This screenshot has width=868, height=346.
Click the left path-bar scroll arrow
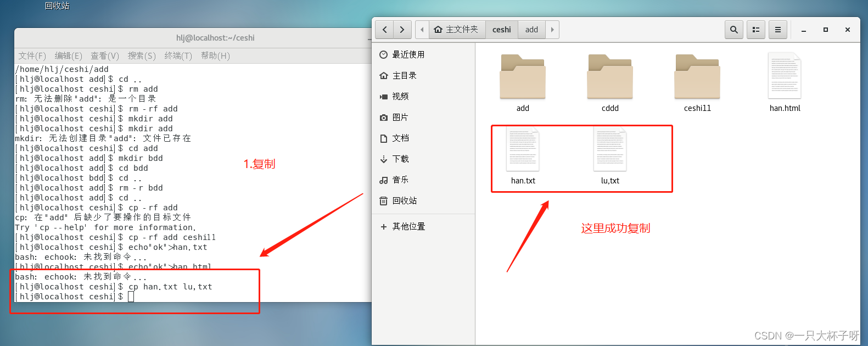pos(422,30)
